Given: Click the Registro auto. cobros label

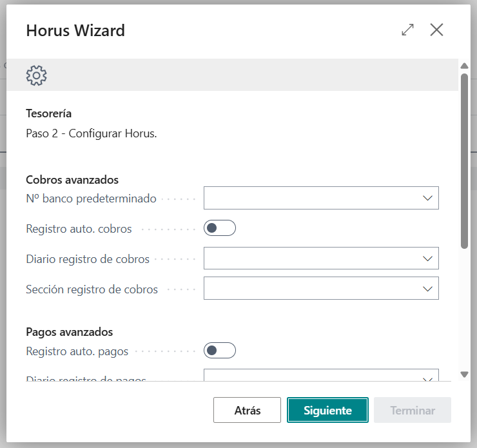Looking at the screenshot, I should pyautogui.click(x=79, y=229).
